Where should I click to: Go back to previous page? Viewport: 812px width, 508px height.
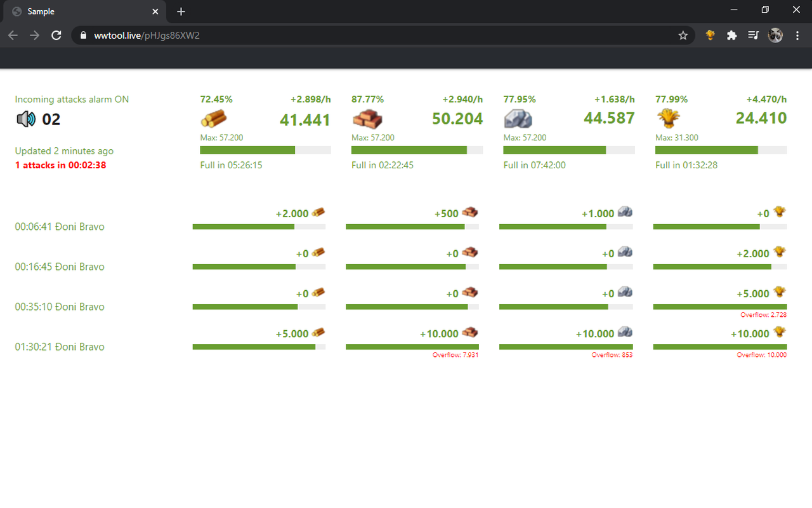click(x=13, y=36)
